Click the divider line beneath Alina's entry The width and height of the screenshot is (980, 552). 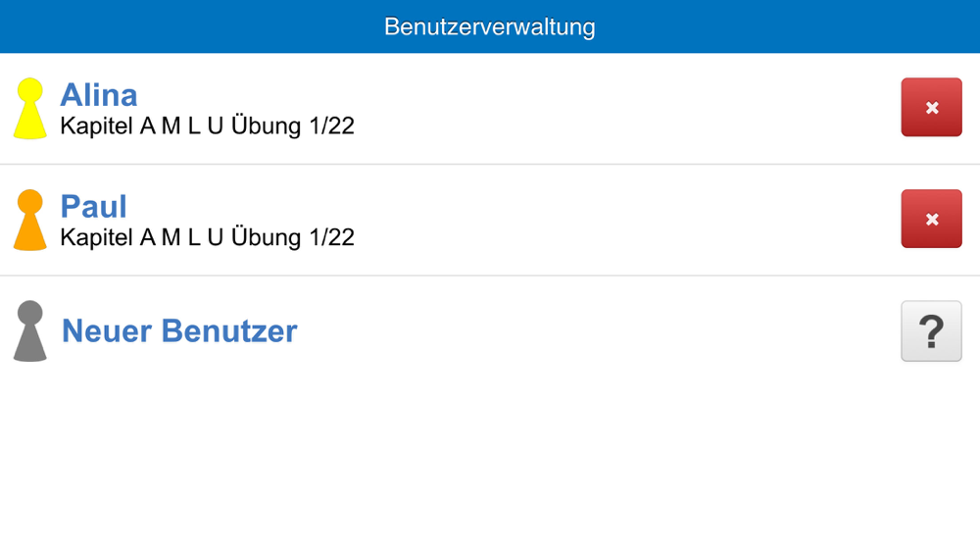click(490, 165)
